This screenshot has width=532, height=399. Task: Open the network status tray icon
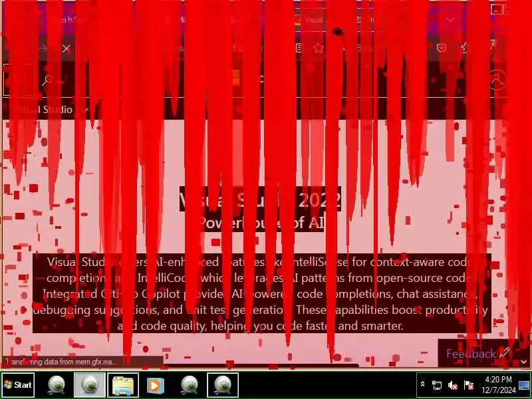click(x=437, y=385)
